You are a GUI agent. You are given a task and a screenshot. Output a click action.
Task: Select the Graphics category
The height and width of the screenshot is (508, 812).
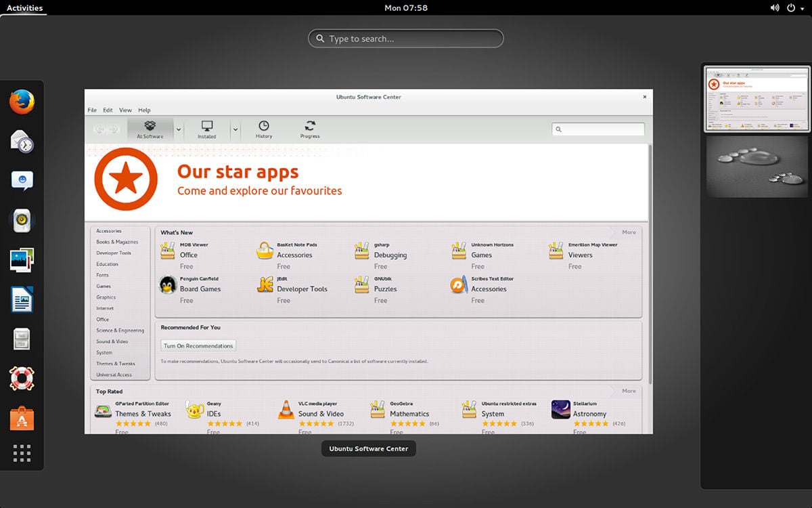(x=106, y=297)
